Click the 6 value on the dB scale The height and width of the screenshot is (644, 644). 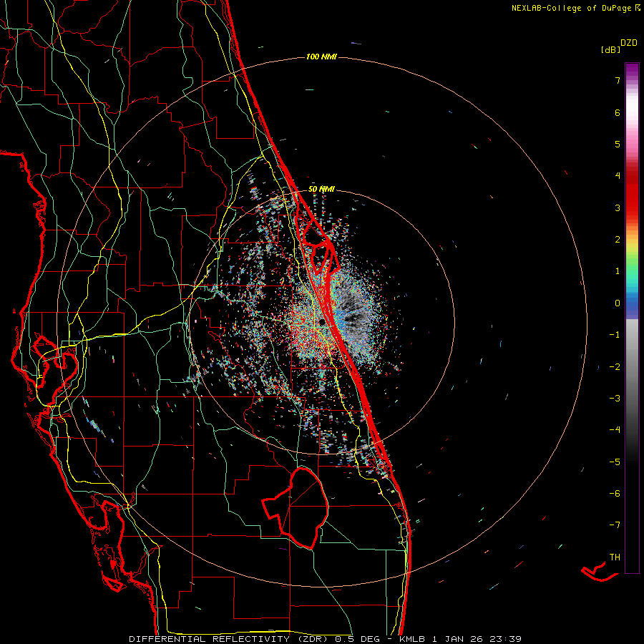[618, 112]
